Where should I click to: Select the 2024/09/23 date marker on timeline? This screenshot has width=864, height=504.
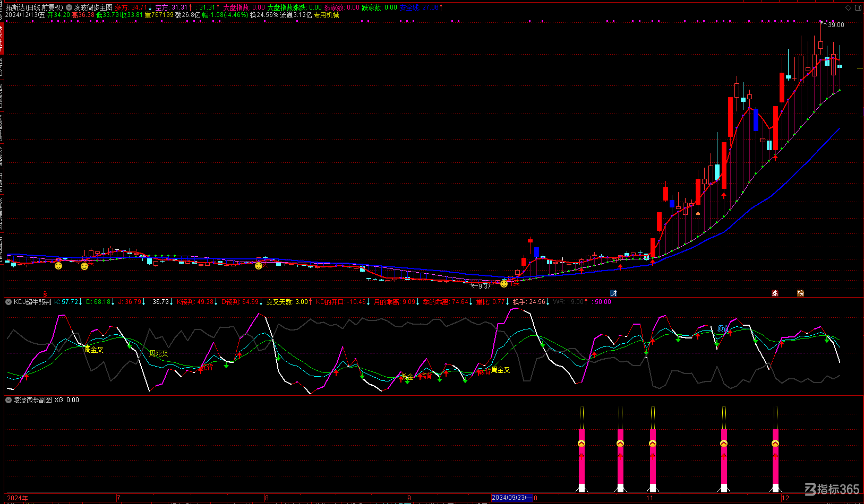512,498
